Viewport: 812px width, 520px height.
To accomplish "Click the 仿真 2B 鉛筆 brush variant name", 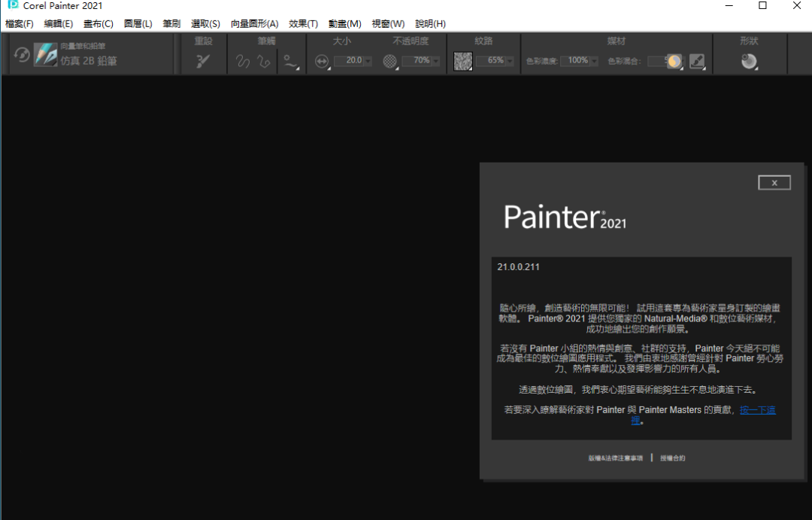I will point(89,61).
